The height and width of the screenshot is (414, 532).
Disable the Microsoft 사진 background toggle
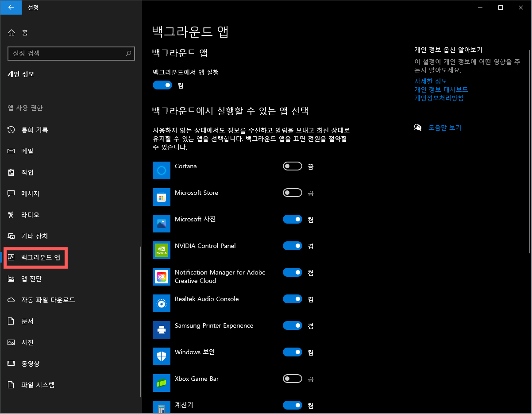[x=293, y=219]
